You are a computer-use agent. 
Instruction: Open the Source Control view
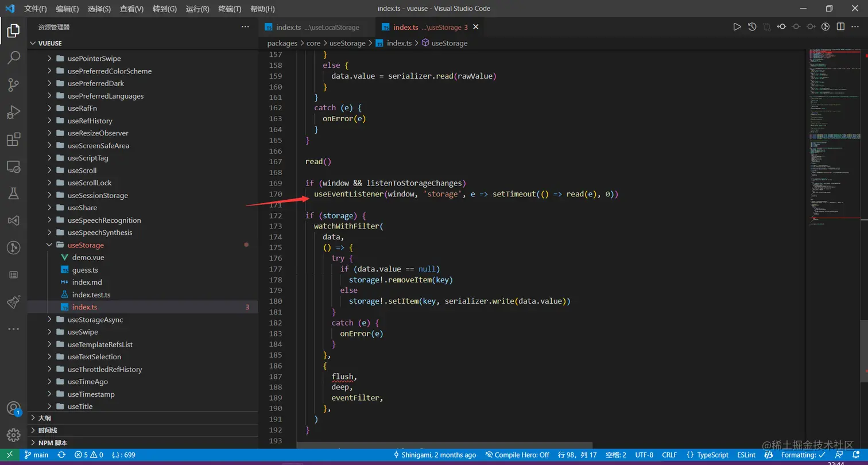pyautogui.click(x=13, y=85)
